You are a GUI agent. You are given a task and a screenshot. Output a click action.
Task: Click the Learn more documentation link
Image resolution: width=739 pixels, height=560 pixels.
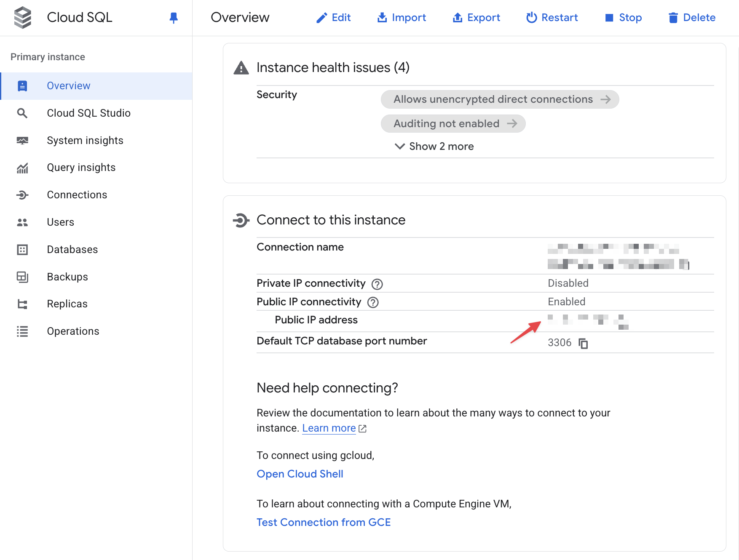[329, 428]
